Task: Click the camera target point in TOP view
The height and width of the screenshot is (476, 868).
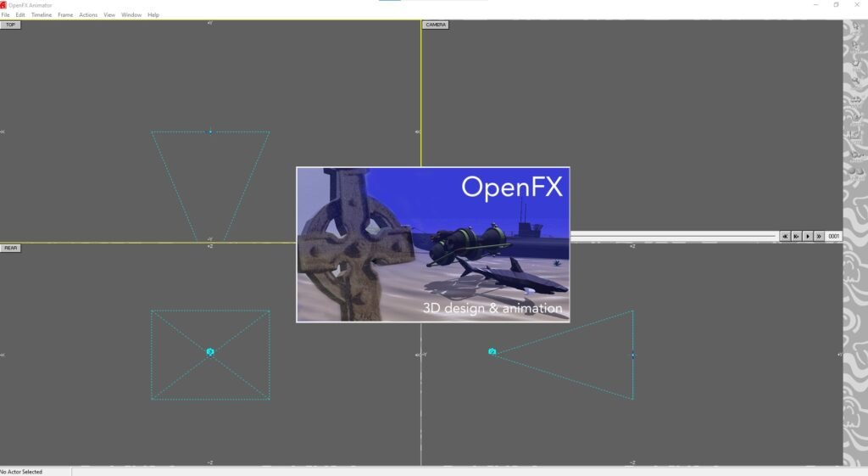Action: (210, 132)
